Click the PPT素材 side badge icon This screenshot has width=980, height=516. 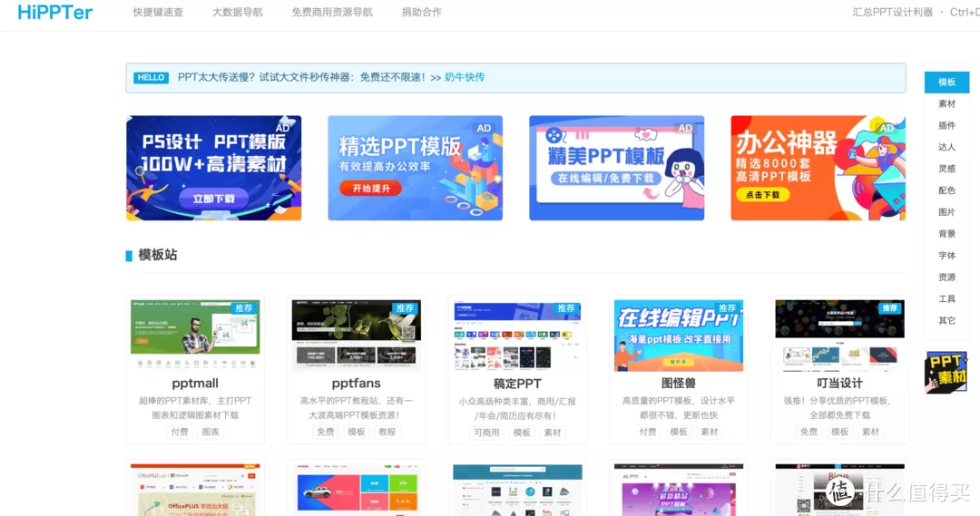coord(946,372)
